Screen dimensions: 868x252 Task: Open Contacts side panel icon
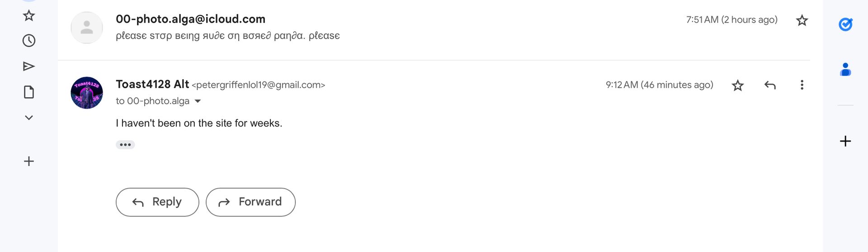(x=845, y=70)
